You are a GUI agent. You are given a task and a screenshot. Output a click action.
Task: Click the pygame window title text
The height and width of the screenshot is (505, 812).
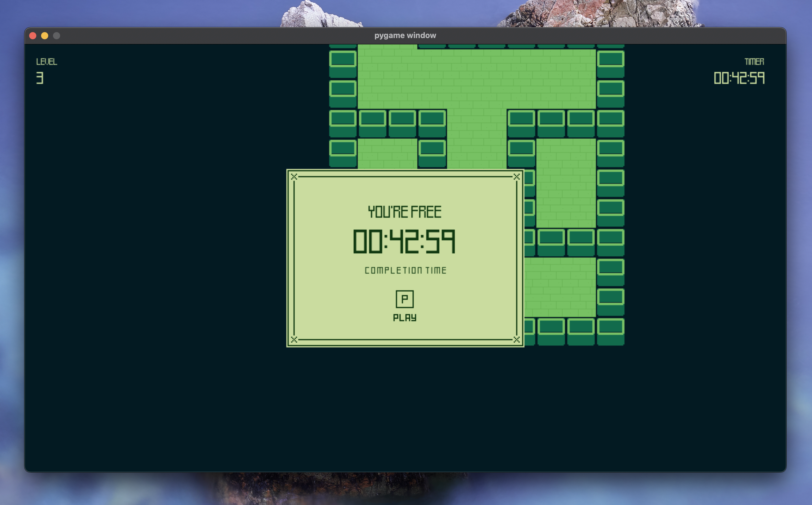(x=405, y=35)
